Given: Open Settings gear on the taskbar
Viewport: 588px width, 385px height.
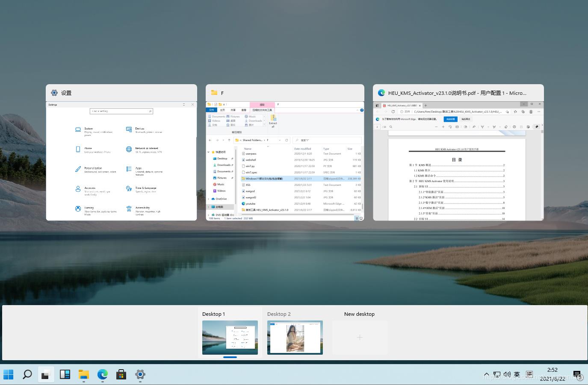Looking at the screenshot, I should coord(140,375).
